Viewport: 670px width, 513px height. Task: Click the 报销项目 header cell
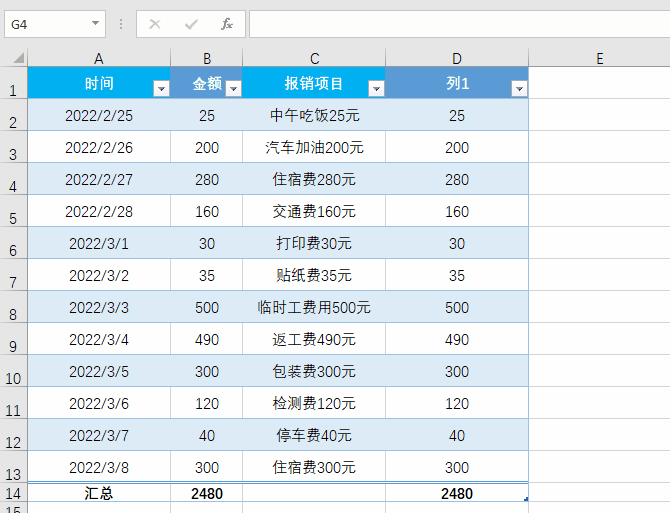tap(314, 83)
